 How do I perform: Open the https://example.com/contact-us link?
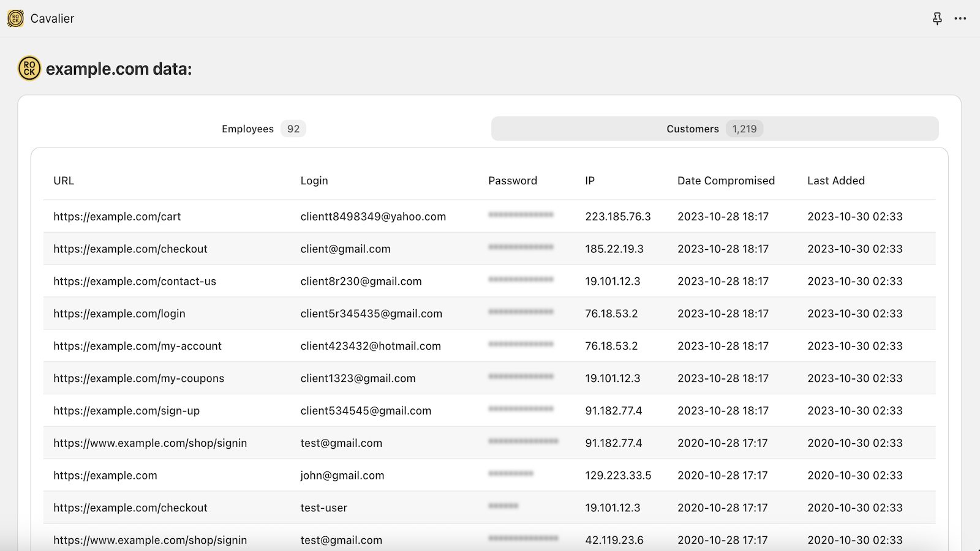tap(135, 282)
